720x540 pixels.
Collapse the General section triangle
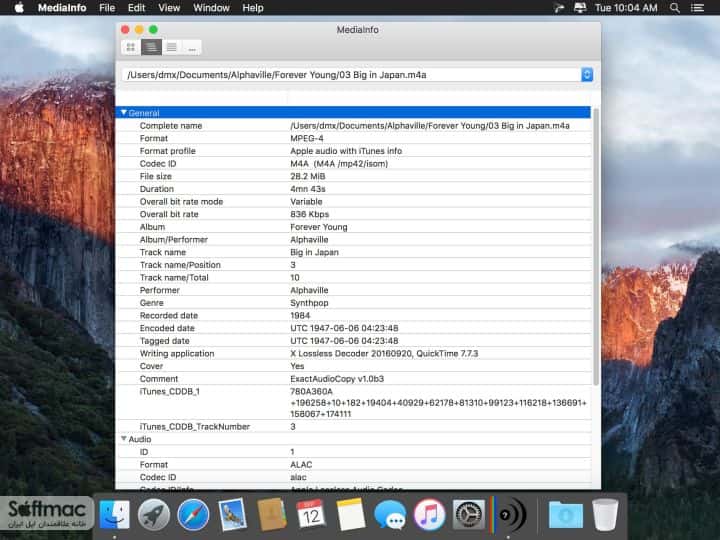coord(124,112)
